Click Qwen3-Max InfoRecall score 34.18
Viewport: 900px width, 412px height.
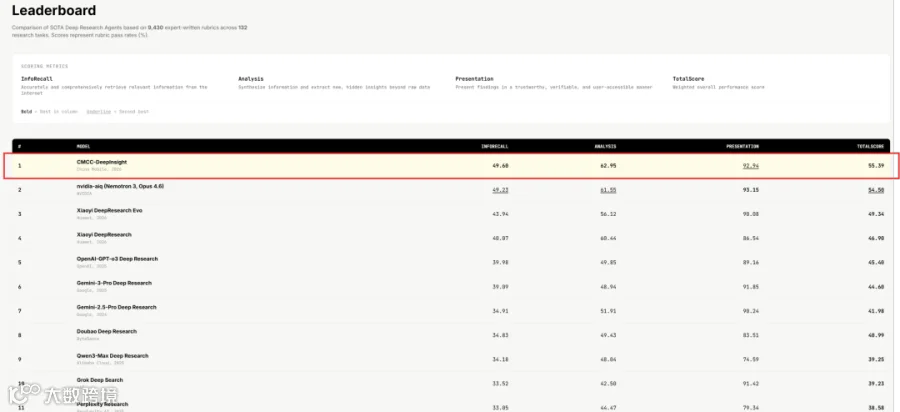pos(501,359)
